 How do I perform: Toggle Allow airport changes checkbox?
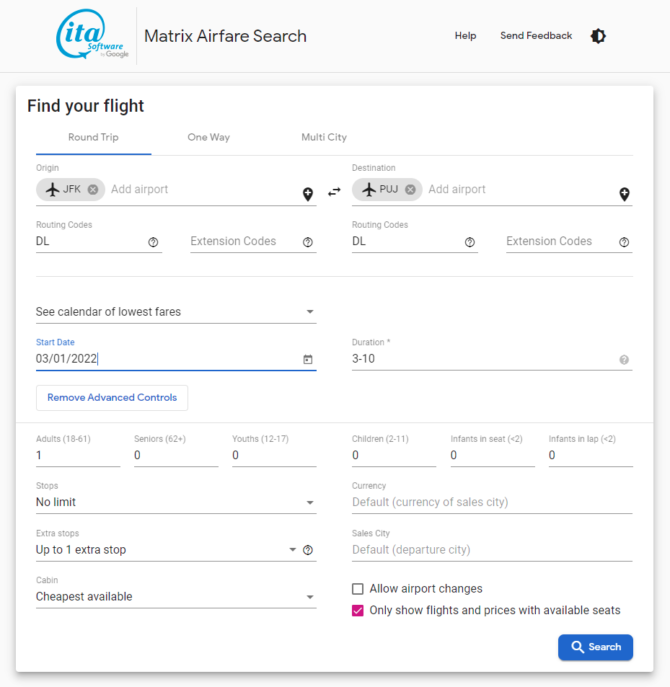[358, 589]
